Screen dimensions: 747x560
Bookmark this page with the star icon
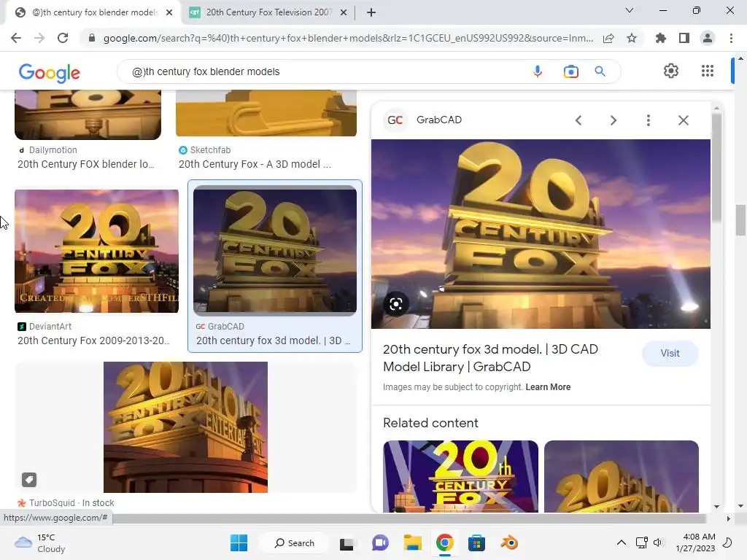coord(632,38)
